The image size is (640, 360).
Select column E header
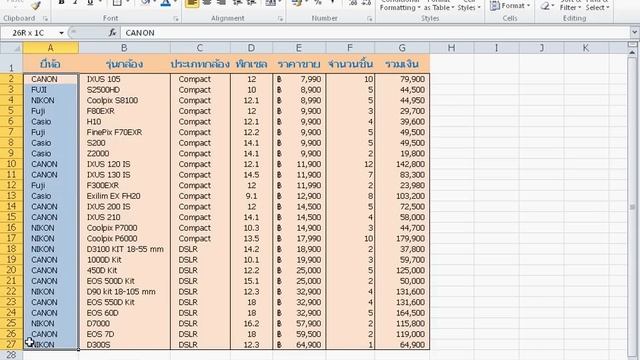pyautogui.click(x=299, y=48)
